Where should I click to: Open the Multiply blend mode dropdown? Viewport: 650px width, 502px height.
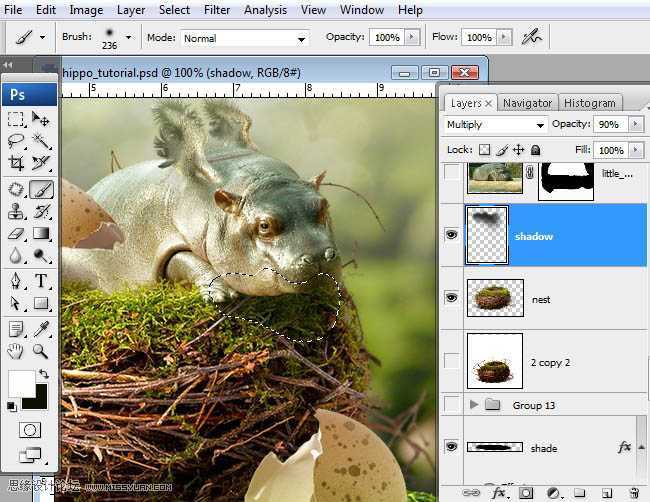point(495,125)
